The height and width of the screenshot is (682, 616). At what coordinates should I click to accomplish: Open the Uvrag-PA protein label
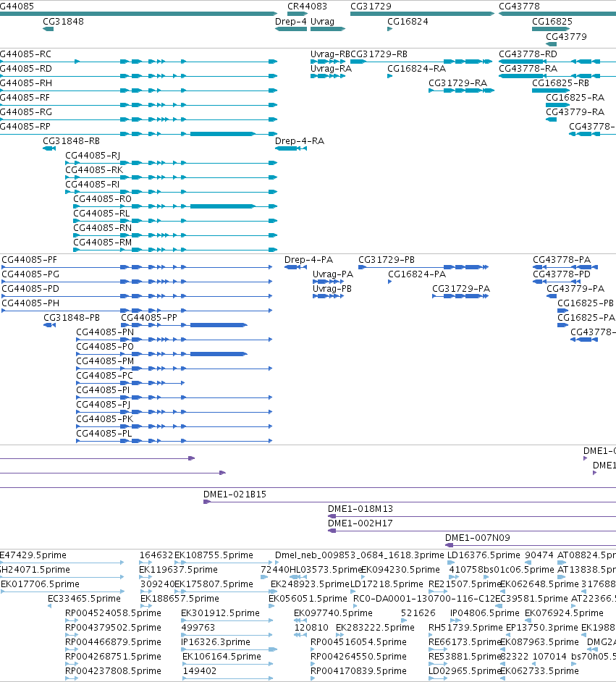click(x=333, y=274)
